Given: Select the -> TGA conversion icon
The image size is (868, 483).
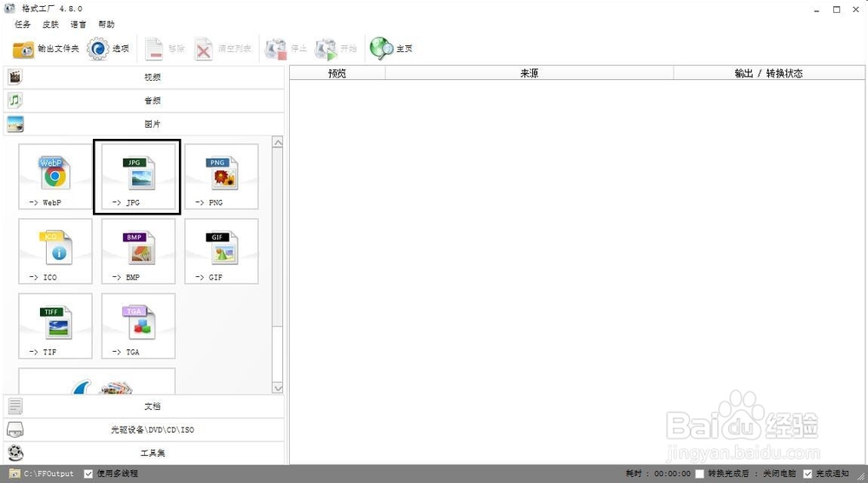Looking at the screenshot, I should point(138,327).
